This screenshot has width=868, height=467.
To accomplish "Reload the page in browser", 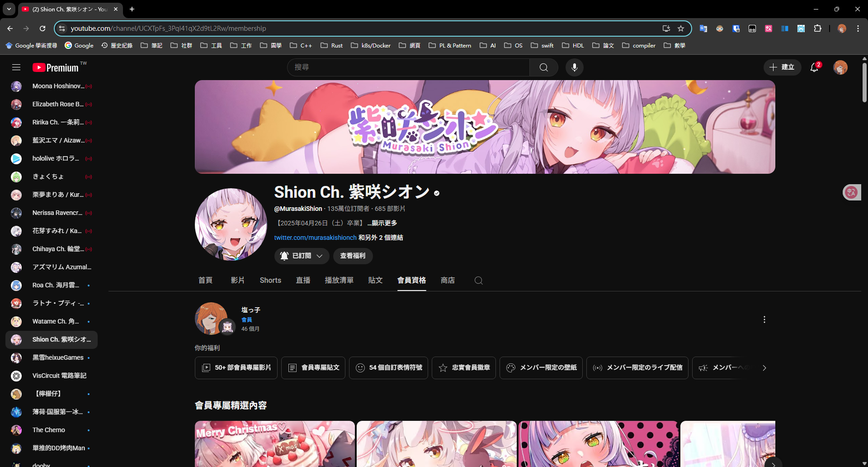I will pos(42,29).
